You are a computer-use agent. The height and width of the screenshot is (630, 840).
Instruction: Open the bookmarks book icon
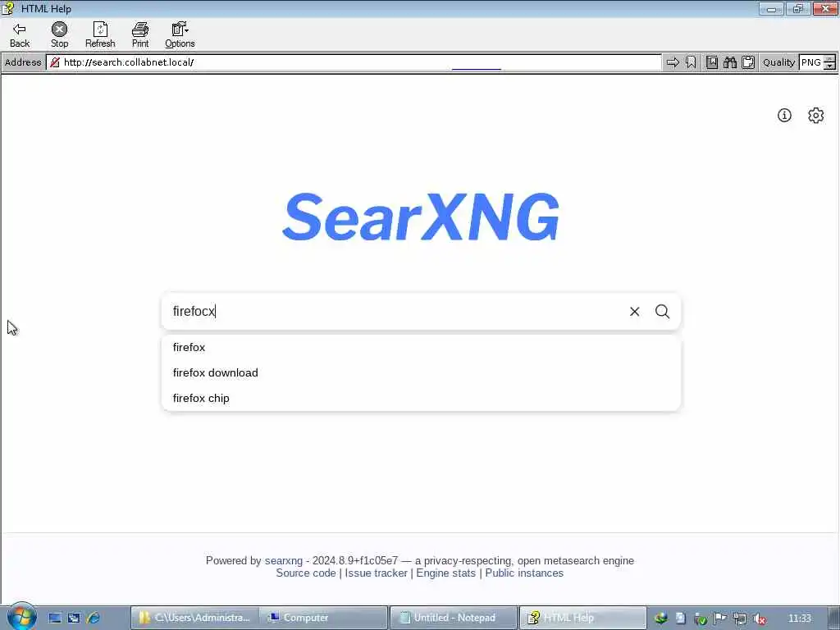[x=712, y=62]
